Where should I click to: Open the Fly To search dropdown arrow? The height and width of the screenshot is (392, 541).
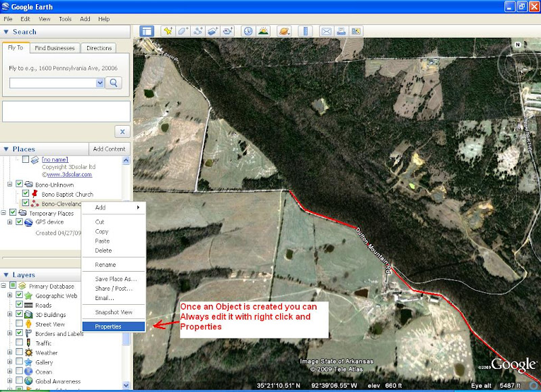pyautogui.click(x=100, y=83)
